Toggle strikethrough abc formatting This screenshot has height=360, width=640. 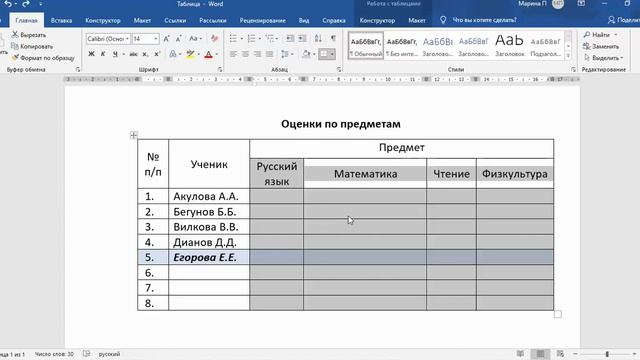[133, 54]
